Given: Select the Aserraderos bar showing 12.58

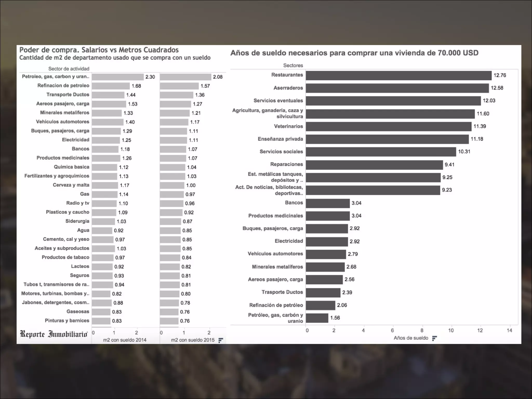Looking at the screenshot, I should (397, 88).
